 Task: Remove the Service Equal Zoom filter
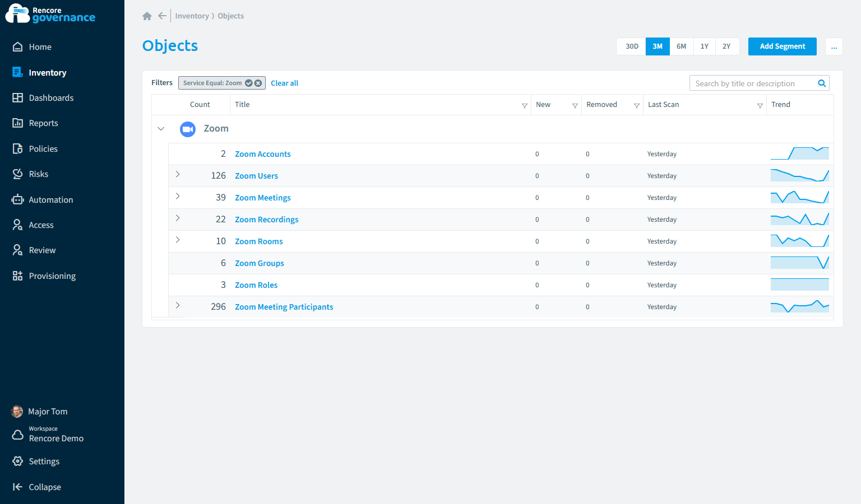(258, 83)
